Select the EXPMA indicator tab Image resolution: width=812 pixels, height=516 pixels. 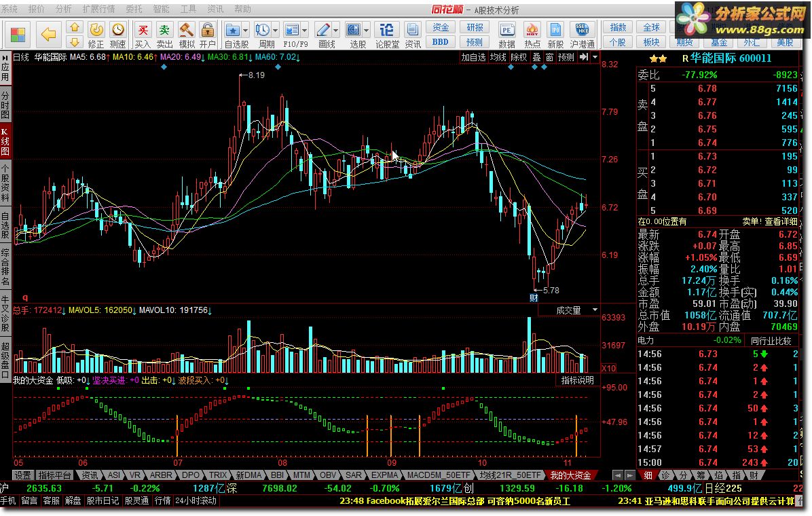pos(384,475)
